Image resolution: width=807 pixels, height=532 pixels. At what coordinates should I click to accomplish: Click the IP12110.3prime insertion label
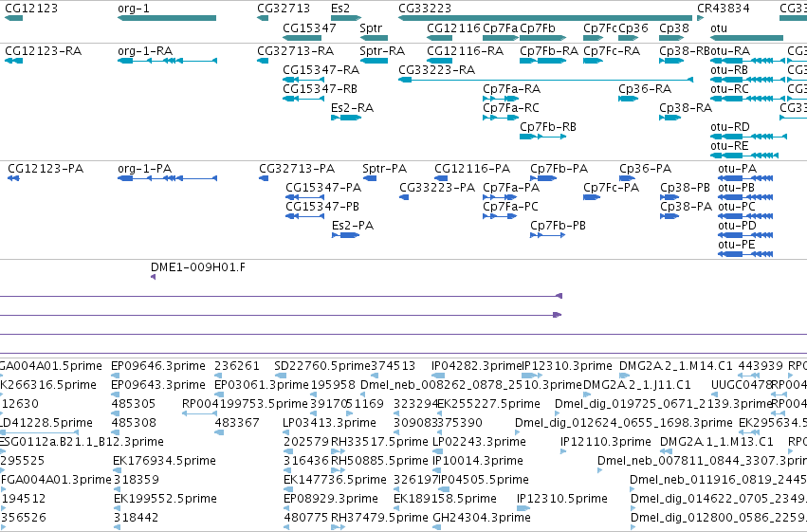click(606, 442)
